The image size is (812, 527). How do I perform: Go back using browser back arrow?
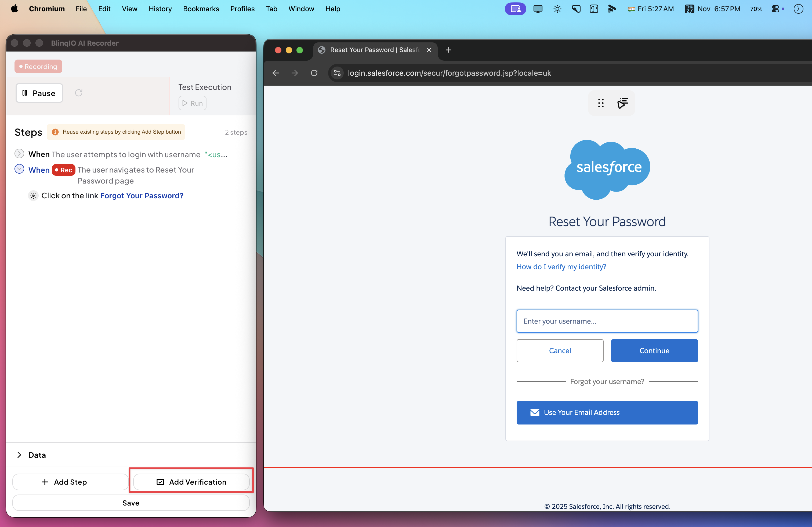[x=276, y=73]
